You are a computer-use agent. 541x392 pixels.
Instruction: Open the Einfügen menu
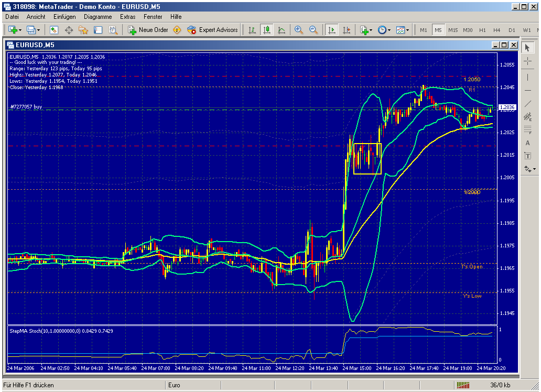tap(64, 17)
